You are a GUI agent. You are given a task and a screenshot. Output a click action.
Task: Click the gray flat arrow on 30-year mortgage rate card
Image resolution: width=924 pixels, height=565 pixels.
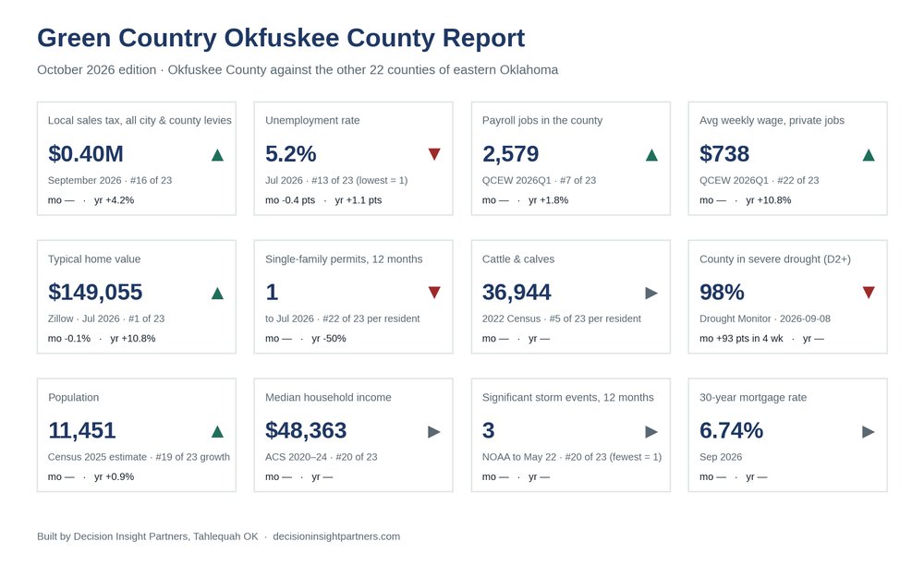(869, 431)
